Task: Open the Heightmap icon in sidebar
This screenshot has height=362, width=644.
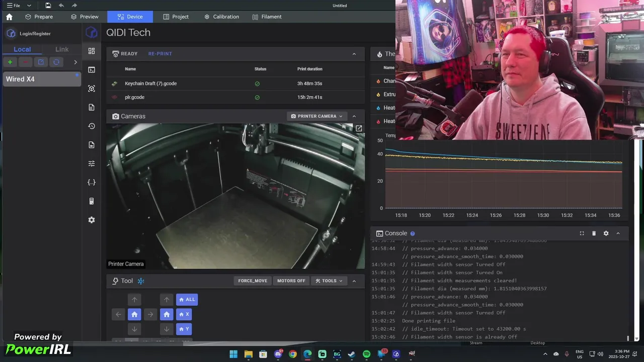Action: tap(92, 88)
